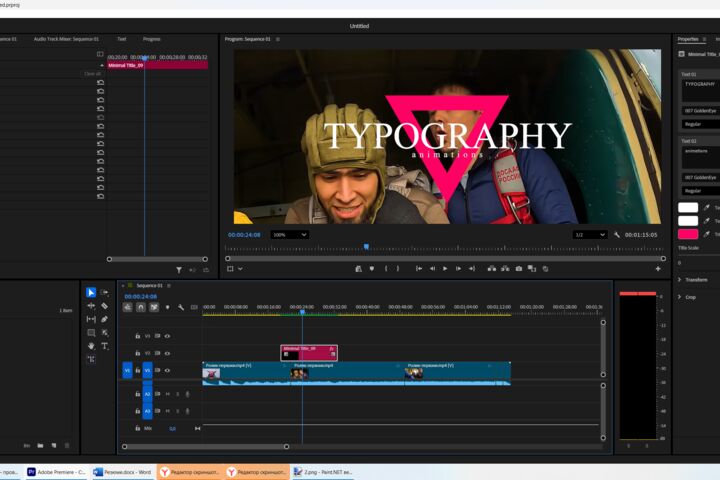Open Text 01 Regular font style dropdown

click(x=700, y=124)
